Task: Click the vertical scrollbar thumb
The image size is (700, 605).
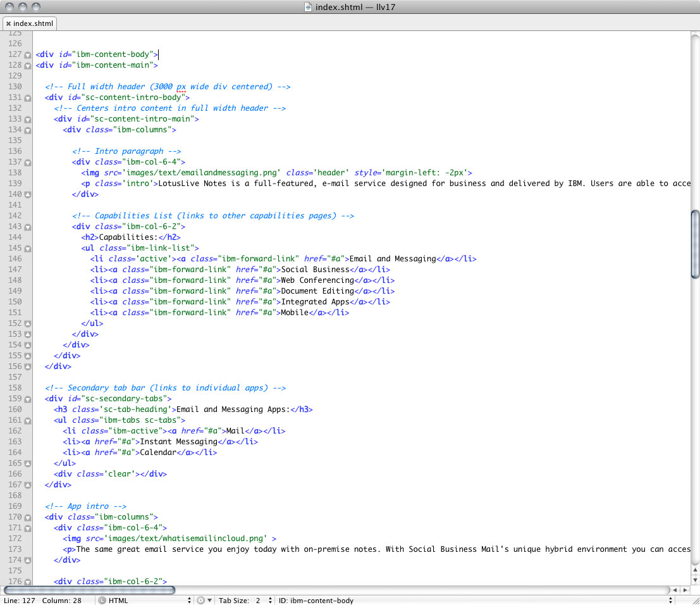Action: pos(695,244)
